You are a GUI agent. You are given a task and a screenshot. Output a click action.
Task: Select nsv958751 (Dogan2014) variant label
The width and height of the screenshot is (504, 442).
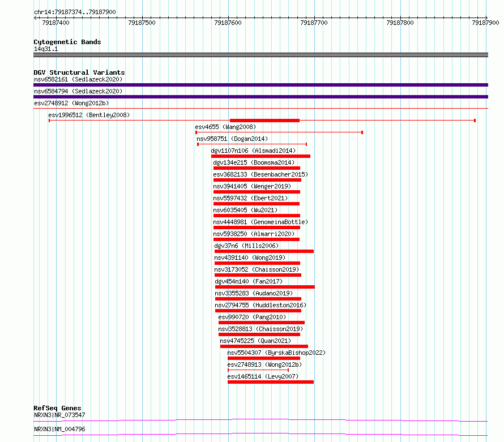(232, 139)
